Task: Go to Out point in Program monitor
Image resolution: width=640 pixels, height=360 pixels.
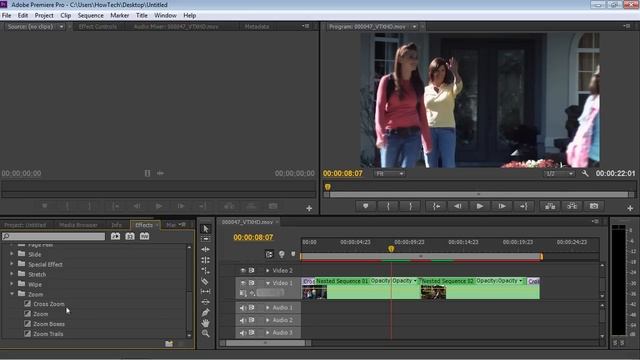Action: click(x=524, y=206)
